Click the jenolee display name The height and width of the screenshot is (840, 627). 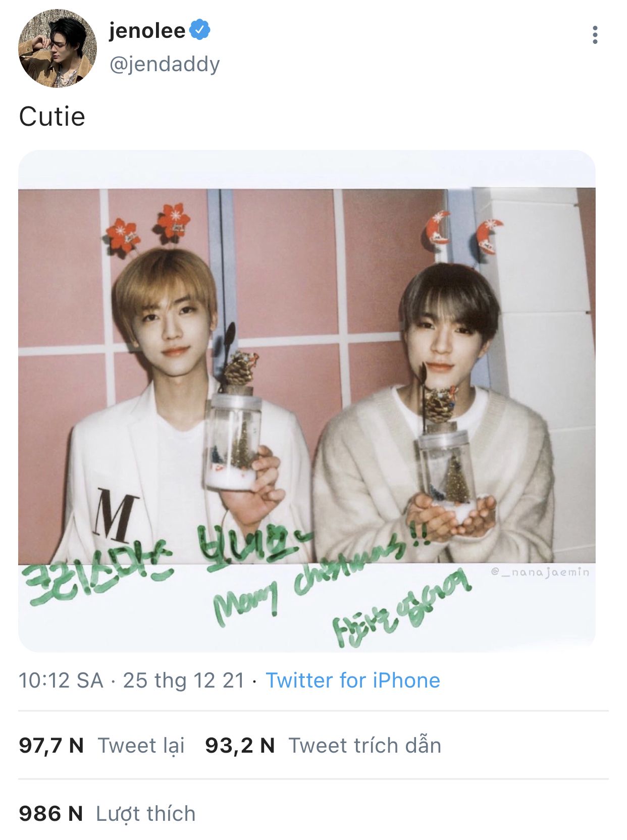[147, 31]
